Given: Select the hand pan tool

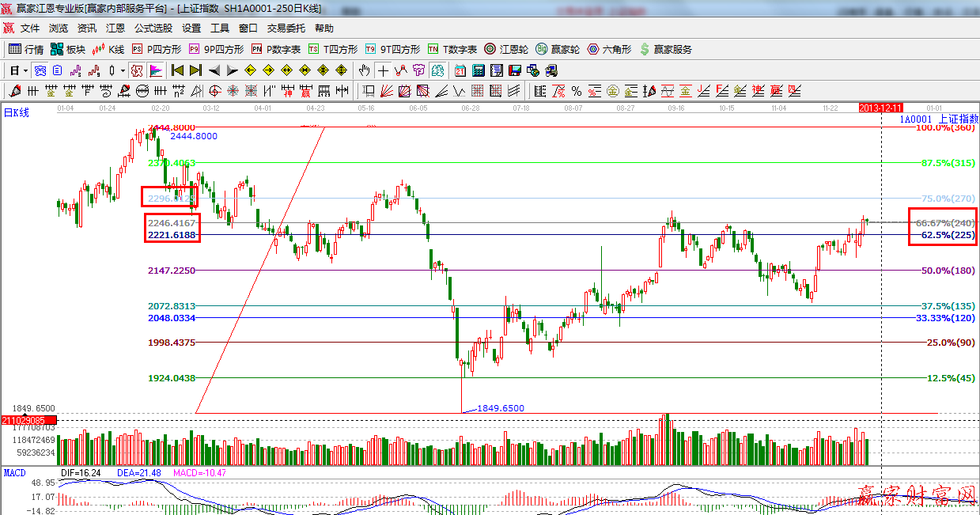Looking at the screenshot, I should (x=364, y=70).
